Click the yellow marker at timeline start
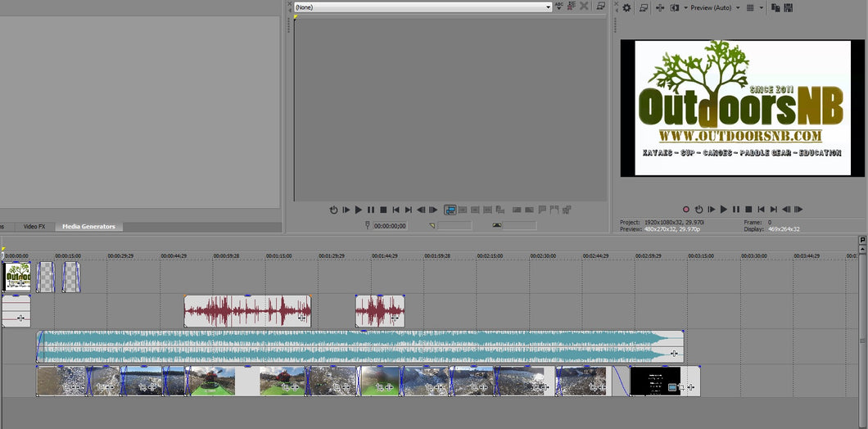Viewport: 868px width, 429px height. (3, 250)
